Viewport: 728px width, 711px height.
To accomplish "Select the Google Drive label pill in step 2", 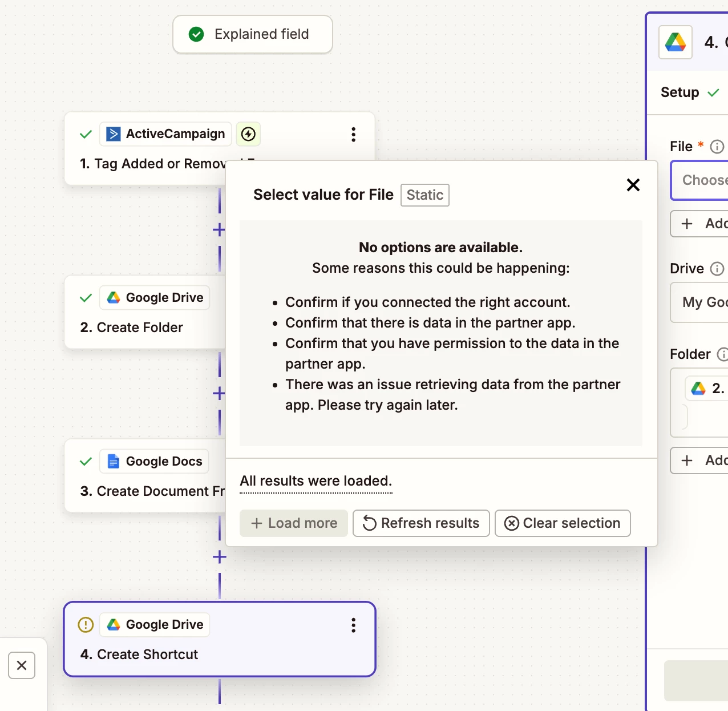I will (x=155, y=298).
